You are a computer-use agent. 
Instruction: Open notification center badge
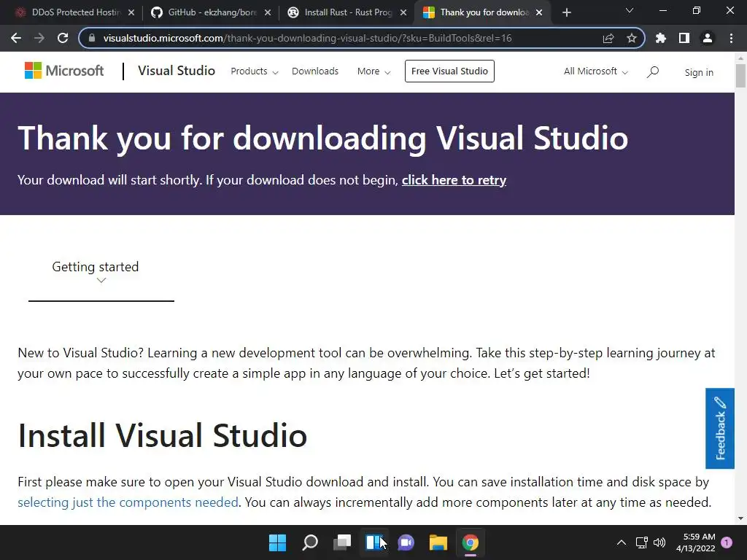(727, 542)
